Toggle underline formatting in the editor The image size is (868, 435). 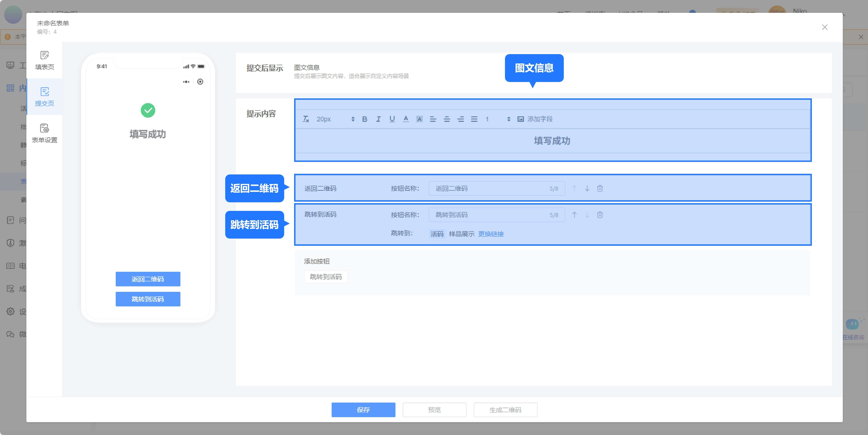tap(392, 119)
